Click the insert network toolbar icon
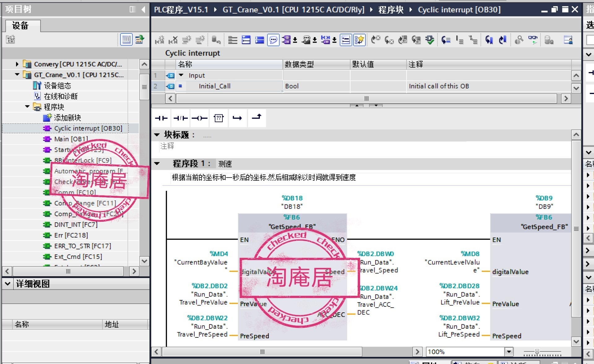Image resolution: width=594 pixels, height=364 pixels. coord(160,40)
